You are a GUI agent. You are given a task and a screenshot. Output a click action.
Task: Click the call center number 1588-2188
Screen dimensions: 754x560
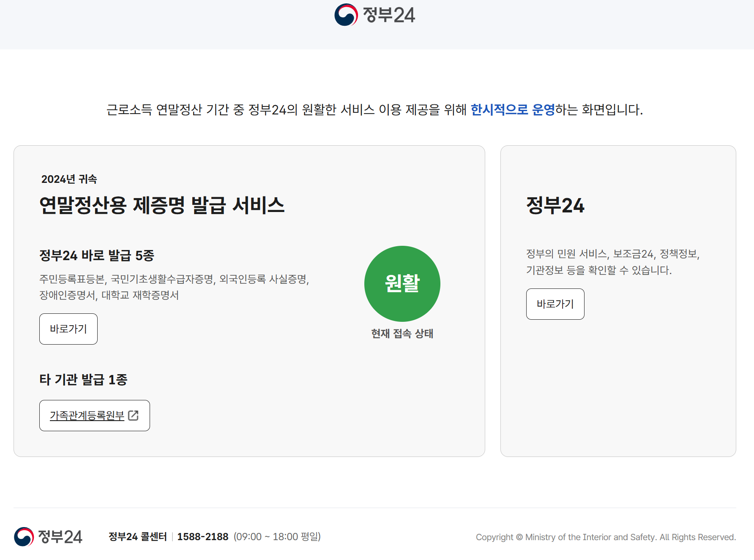[x=203, y=536]
